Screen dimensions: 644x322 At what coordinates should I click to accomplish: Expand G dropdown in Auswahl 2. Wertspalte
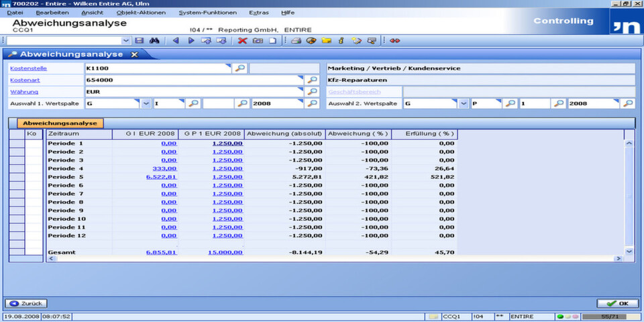pyautogui.click(x=464, y=103)
